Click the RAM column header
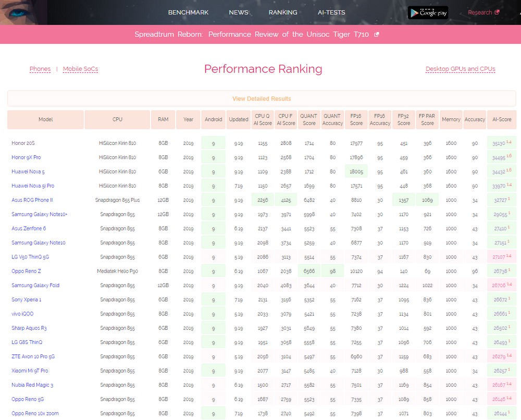The width and height of the screenshot is (521, 420). [163, 119]
